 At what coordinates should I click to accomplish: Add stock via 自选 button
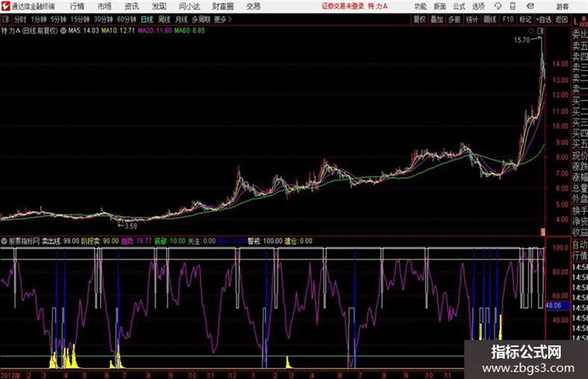pyautogui.click(x=543, y=19)
